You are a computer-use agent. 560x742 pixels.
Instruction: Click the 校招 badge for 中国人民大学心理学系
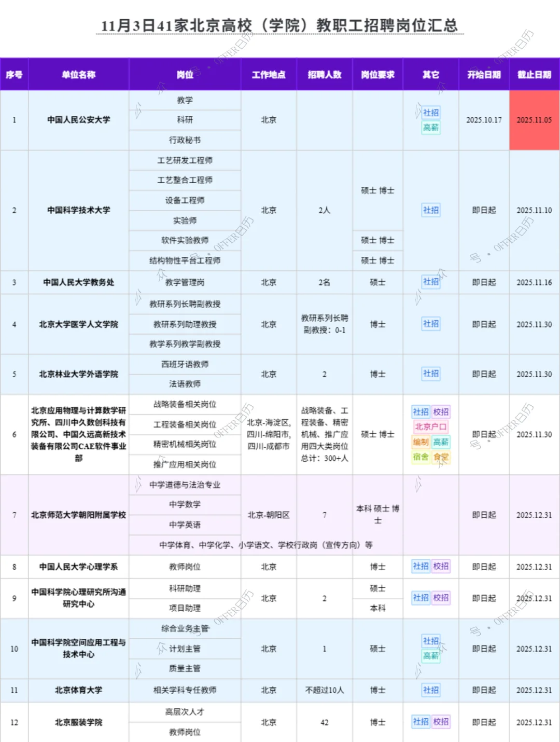click(x=441, y=567)
